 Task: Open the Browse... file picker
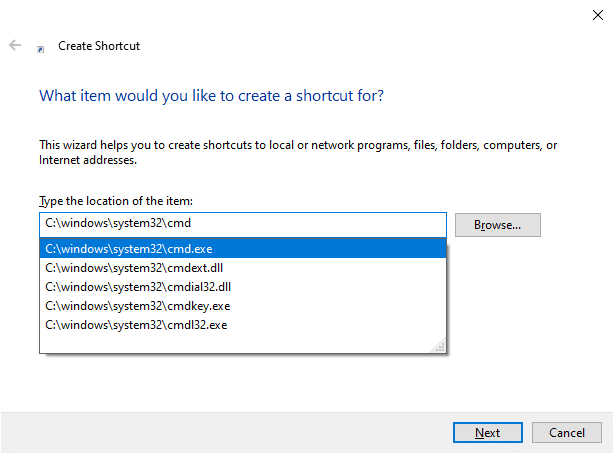497,225
